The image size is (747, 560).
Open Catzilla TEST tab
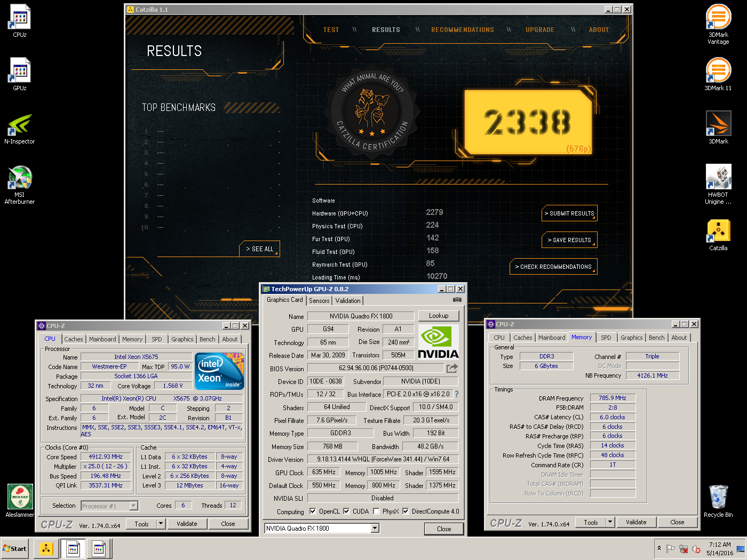click(x=331, y=30)
